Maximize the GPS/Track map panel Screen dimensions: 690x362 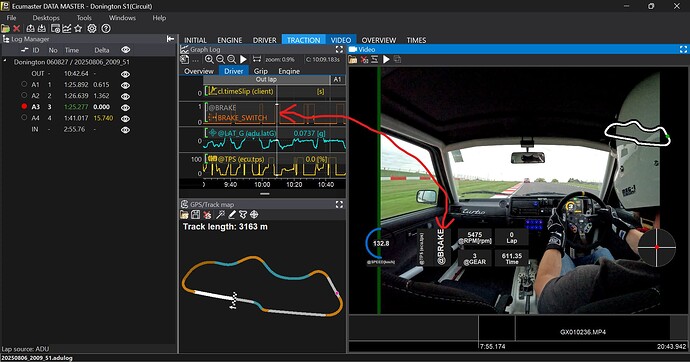(x=339, y=205)
